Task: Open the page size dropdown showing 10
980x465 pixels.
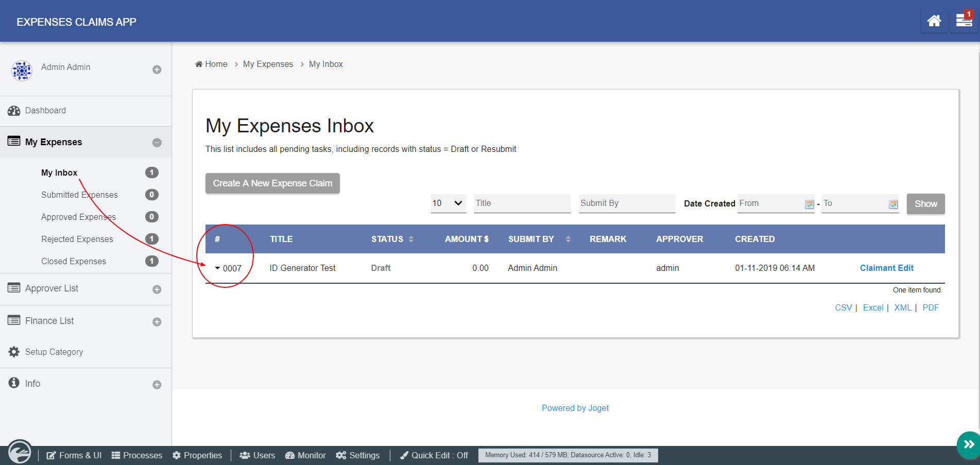Action: point(448,203)
